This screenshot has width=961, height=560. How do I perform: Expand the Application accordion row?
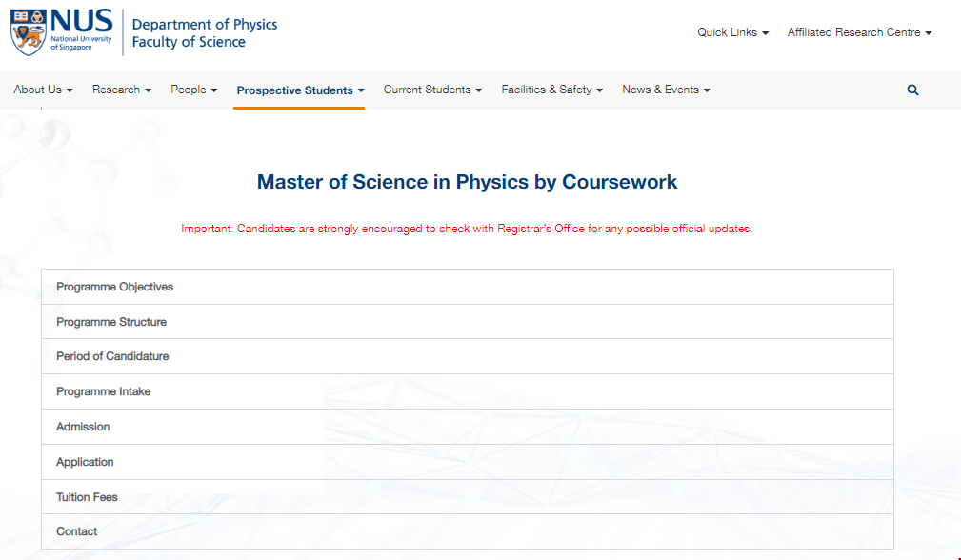point(85,462)
